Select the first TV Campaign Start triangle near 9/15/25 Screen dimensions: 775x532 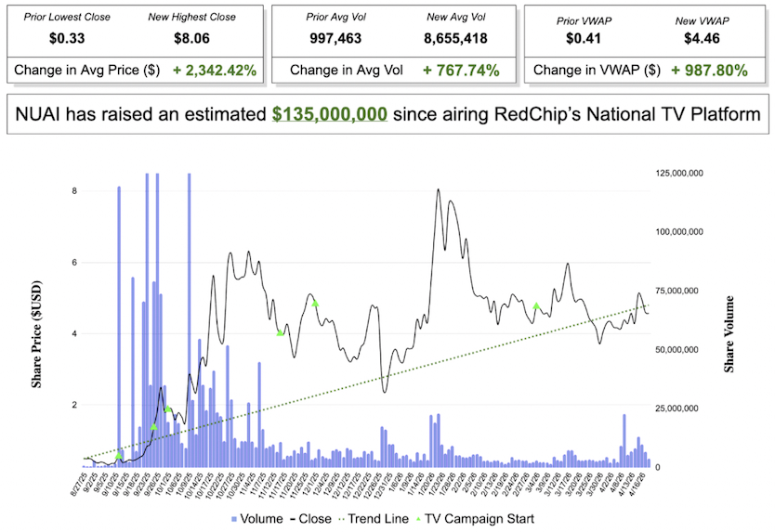pyautogui.click(x=119, y=456)
